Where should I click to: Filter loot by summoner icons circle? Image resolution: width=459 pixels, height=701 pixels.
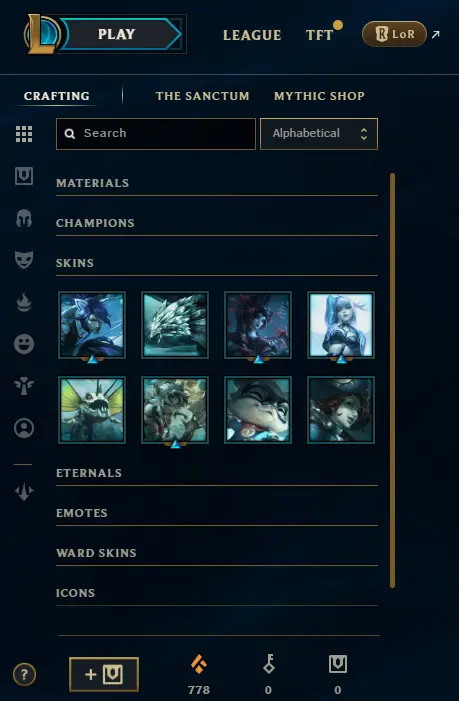click(24, 428)
